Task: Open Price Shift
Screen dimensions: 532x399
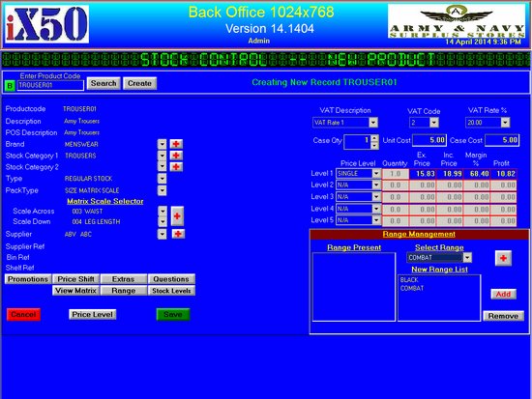Action: click(x=76, y=279)
